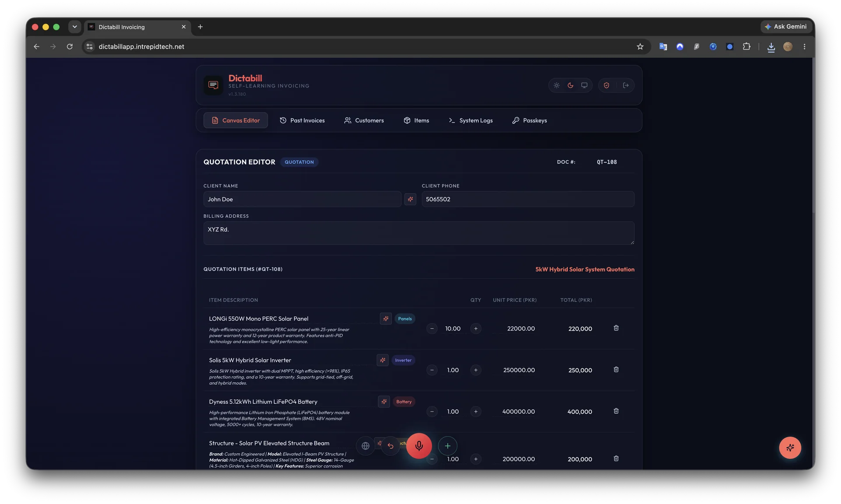Reload the Dictabill page
This screenshot has width=841, height=504.
(x=70, y=46)
